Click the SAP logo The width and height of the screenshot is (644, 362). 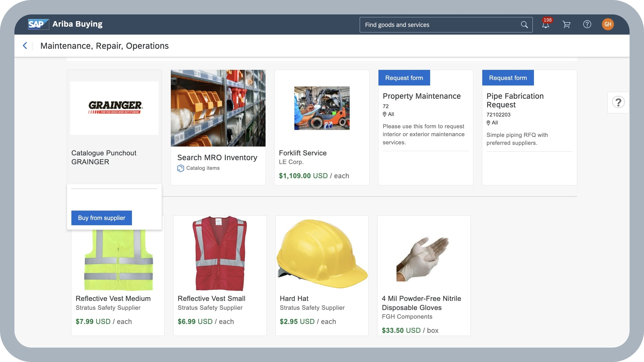(x=38, y=24)
